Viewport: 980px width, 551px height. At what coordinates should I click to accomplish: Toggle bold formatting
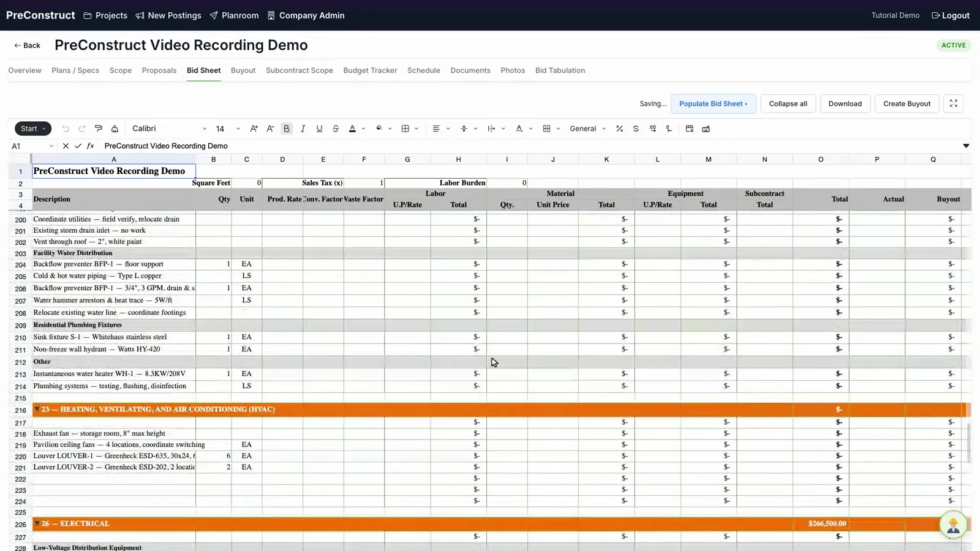pyautogui.click(x=287, y=129)
